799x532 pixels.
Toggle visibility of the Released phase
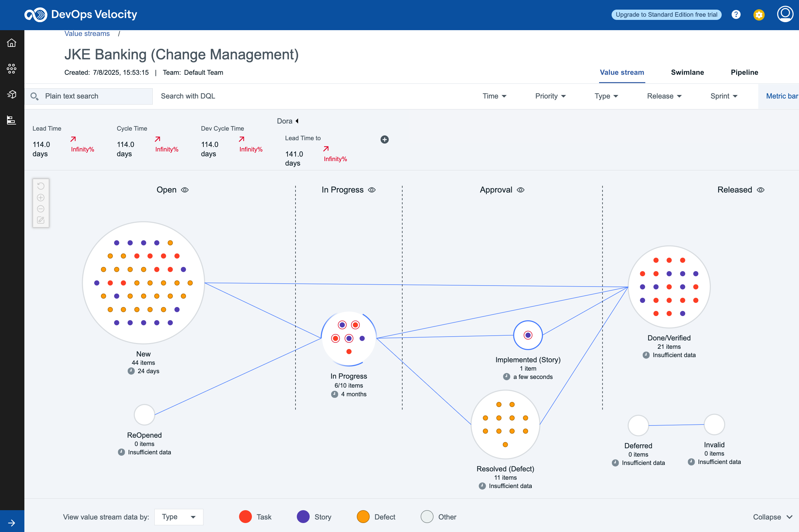pyautogui.click(x=761, y=190)
